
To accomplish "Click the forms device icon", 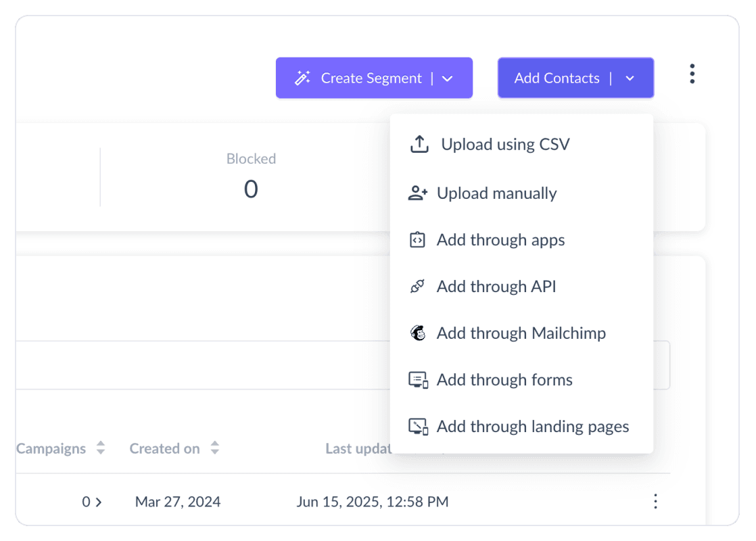I will click(x=419, y=380).
